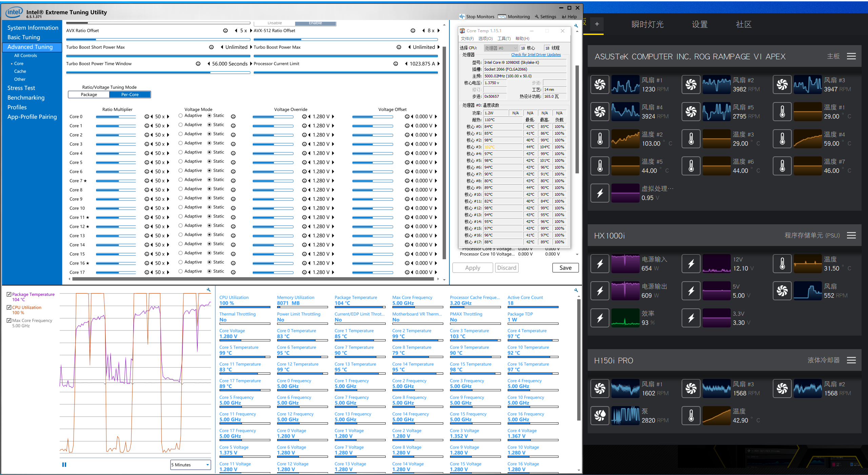Switch tuning mode to Package
This screenshot has width=868, height=475.
click(89, 95)
